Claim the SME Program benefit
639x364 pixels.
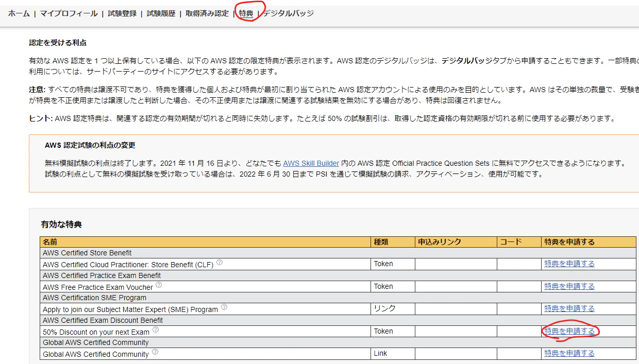coord(569,308)
